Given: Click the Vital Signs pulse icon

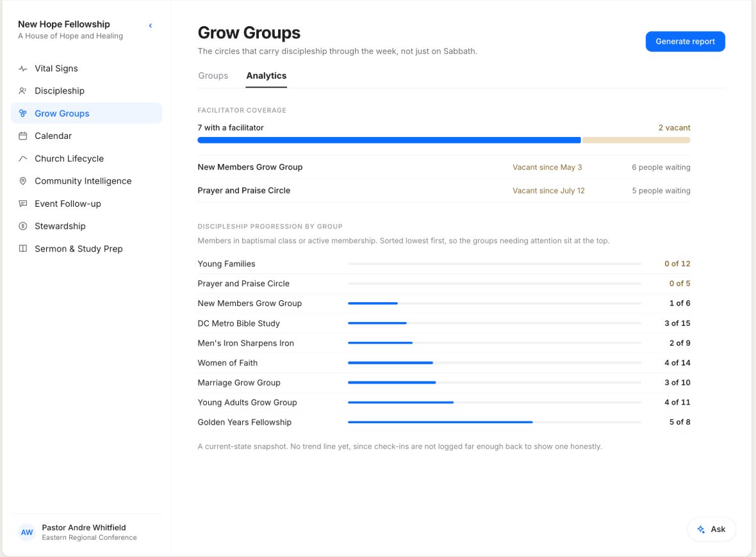Looking at the screenshot, I should coord(22,69).
